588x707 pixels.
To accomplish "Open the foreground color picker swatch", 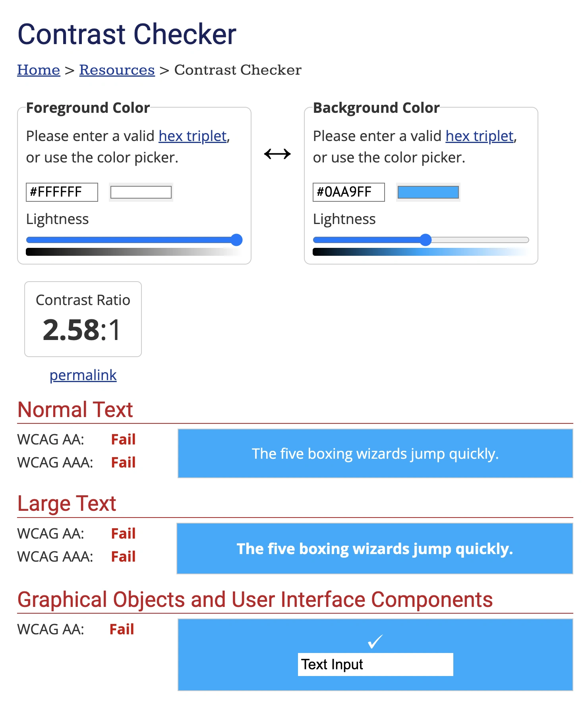I will point(141,192).
